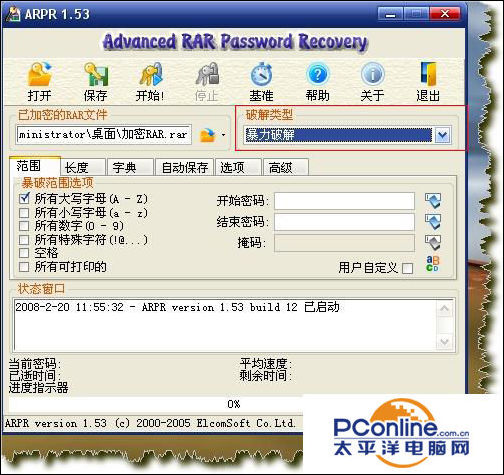
Task: Switch to the 范围 tab
Action: (35, 166)
